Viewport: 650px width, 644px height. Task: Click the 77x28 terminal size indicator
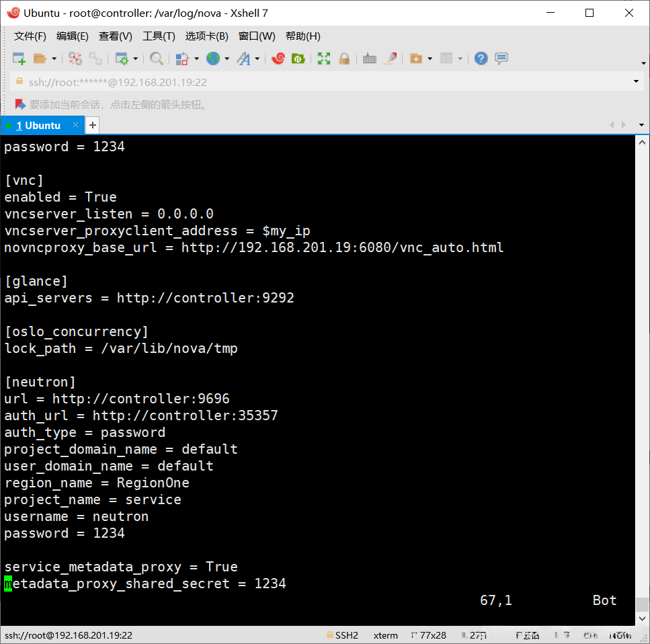pyautogui.click(x=429, y=635)
